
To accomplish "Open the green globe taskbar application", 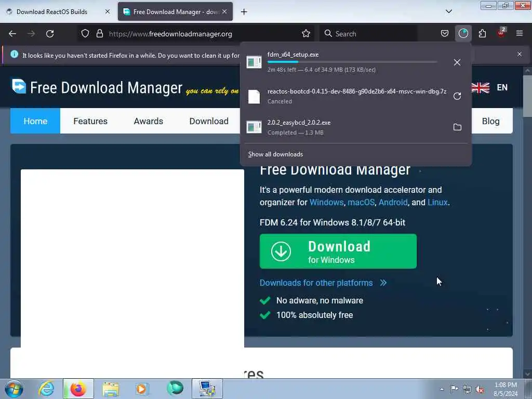I will (175, 388).
